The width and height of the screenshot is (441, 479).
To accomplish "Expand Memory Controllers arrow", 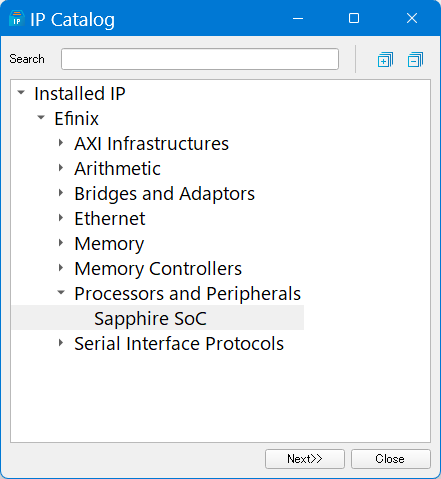I will 61,268.
